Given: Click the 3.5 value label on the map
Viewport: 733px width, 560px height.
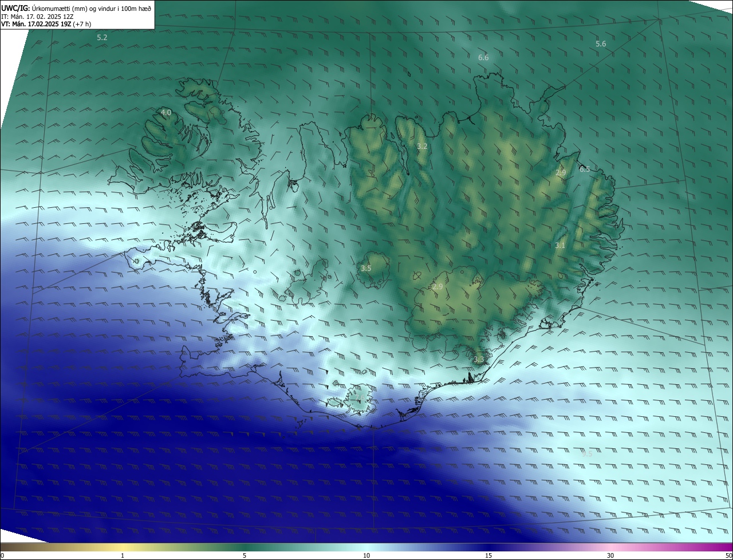Looking at the screenshot, I should [x=366, y=268].
